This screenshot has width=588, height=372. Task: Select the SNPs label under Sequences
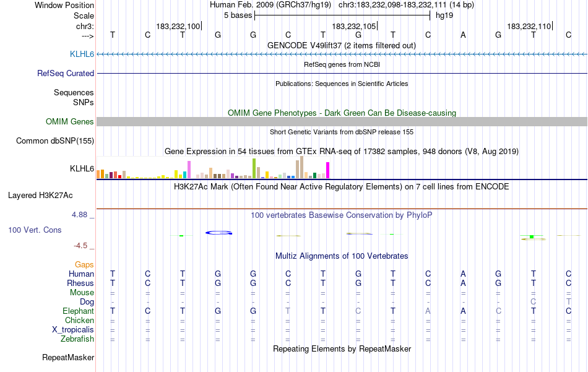[x=84, y=102]
